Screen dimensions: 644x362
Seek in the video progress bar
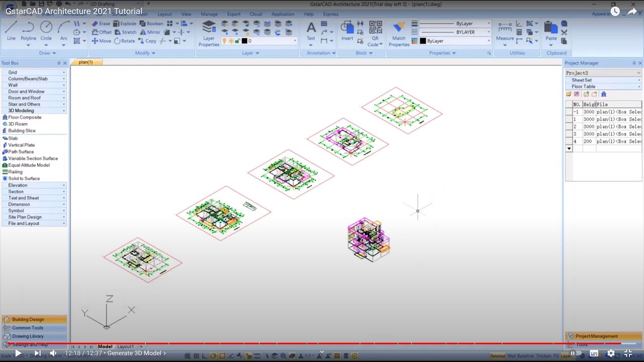[x=322, y=344]
